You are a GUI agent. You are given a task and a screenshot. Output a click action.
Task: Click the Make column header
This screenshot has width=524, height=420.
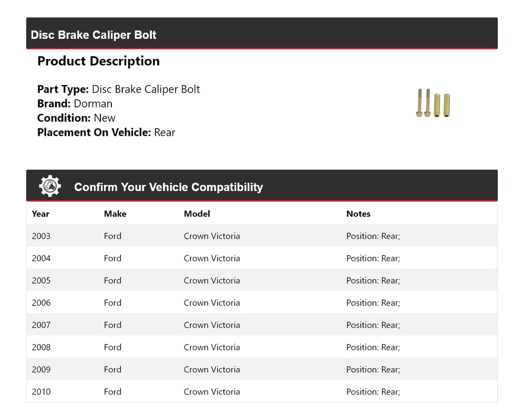point(115,214)
